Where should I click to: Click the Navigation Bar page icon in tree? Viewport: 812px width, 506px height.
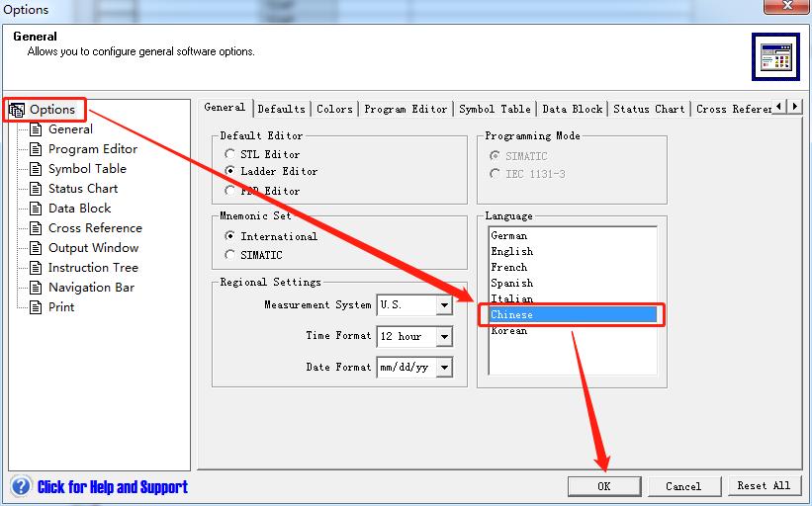pos(37,288)
